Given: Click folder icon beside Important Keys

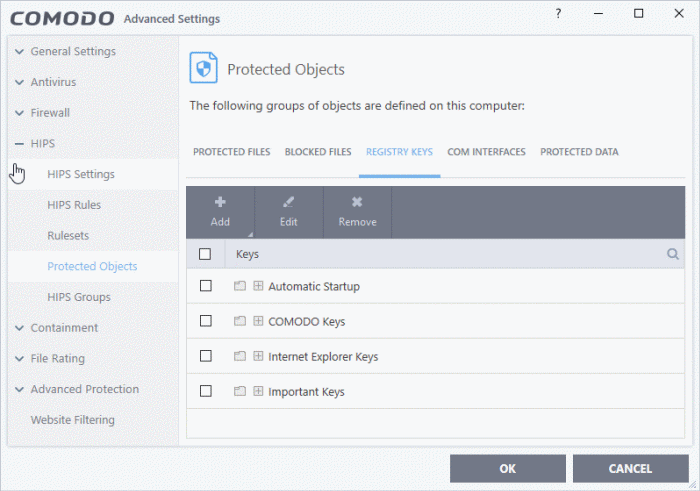Looking at the screenshot, I should [240, 392].
